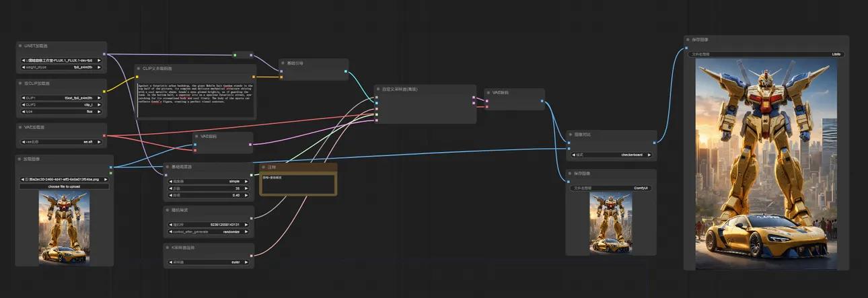The width and height of the screenshot is (868, 298).
Task: Click the small reroute node between UNET加载器 and 基础引导
Action: click(243, 55)
